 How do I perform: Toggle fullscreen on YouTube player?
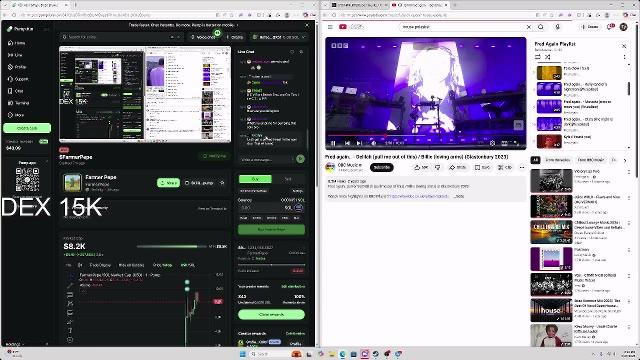point(517,143)
